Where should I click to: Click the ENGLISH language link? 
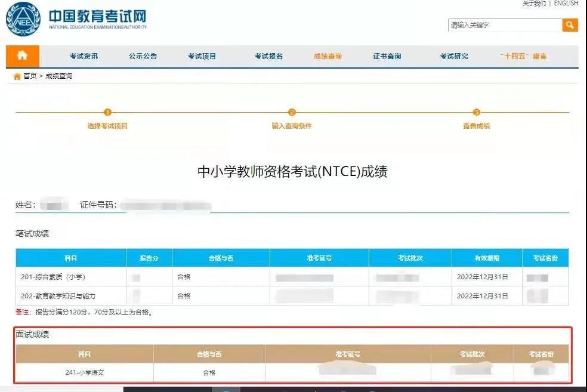coord(566,4)
